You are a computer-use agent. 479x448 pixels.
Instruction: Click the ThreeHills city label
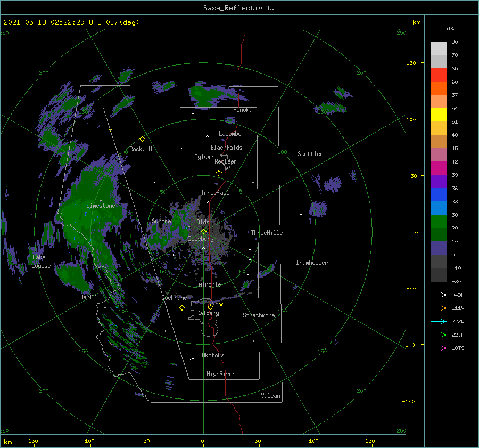point(267,233)
